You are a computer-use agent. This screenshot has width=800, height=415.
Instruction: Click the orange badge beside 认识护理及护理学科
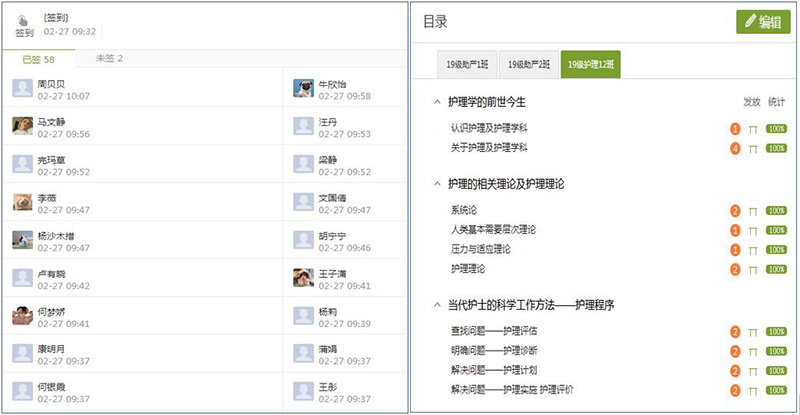click(735, 129)
